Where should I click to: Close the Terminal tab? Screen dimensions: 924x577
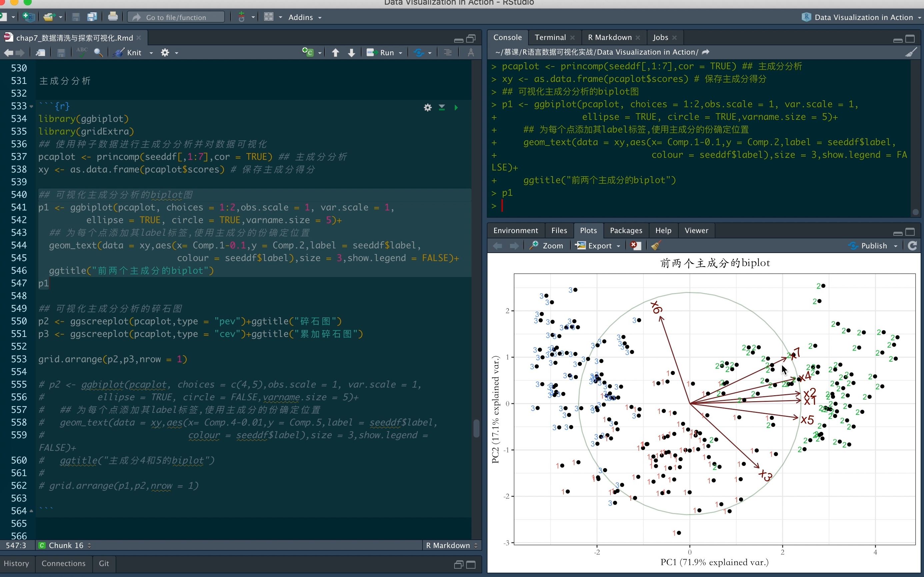click(572, 37)
